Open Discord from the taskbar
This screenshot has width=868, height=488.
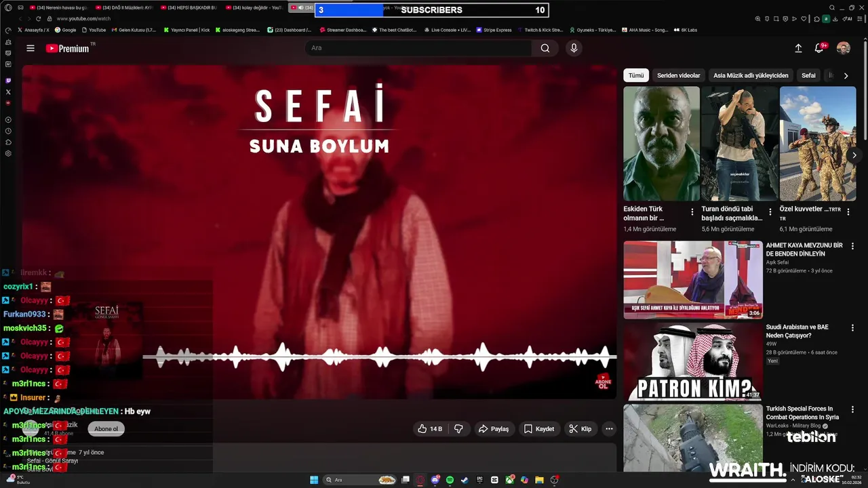(435, 480)
